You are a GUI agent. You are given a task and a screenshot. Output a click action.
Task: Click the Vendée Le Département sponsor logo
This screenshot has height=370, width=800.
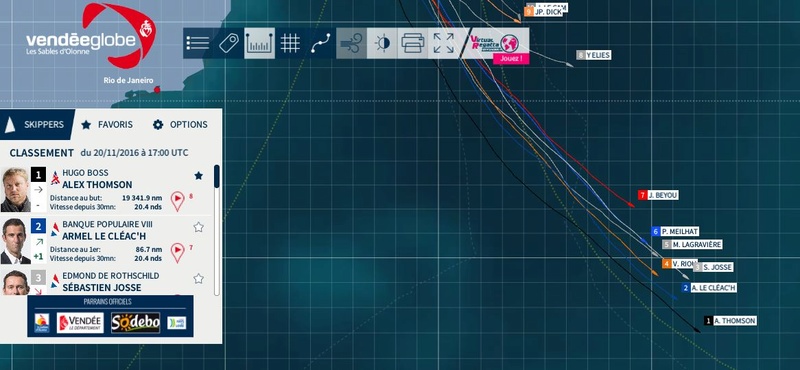point(80,323)
